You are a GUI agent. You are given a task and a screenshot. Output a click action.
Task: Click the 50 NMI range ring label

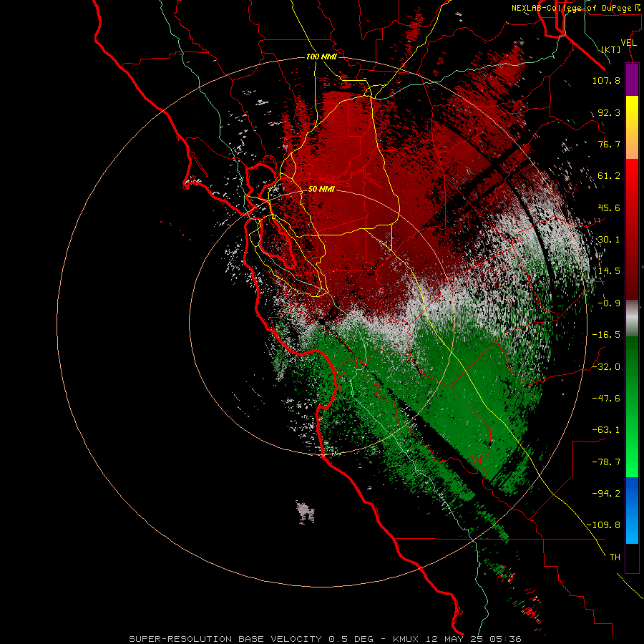(321, 189)
